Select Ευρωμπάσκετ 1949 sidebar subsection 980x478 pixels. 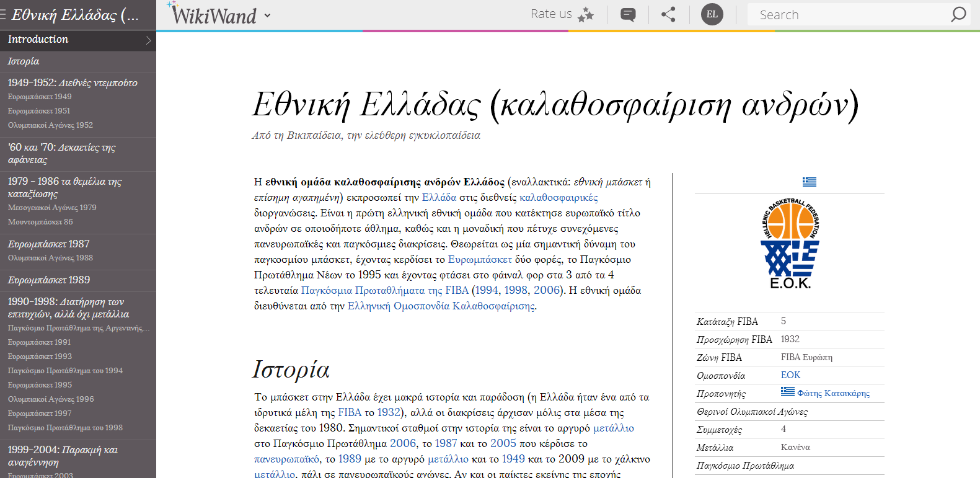click(x=40, y=97)
